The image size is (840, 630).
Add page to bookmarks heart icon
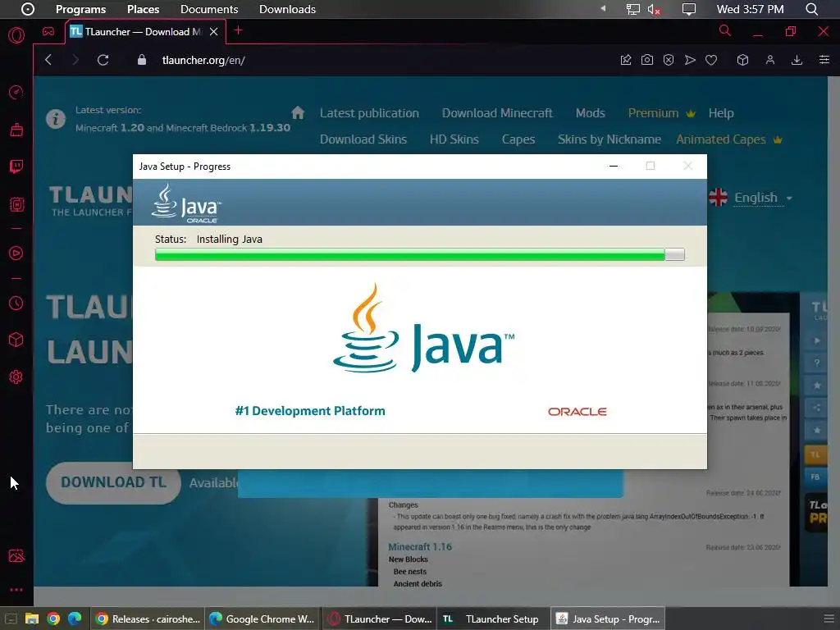coord(711,60)
